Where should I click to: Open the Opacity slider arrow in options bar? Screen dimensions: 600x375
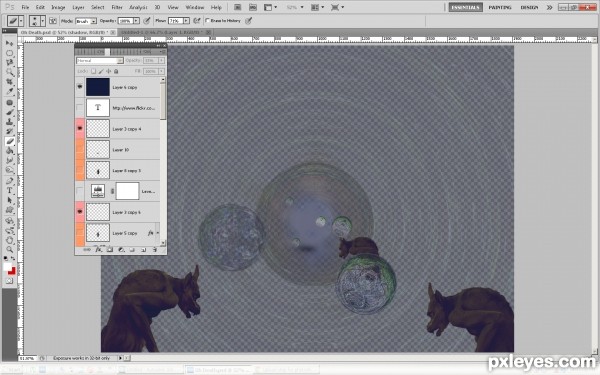click(136, 21)
